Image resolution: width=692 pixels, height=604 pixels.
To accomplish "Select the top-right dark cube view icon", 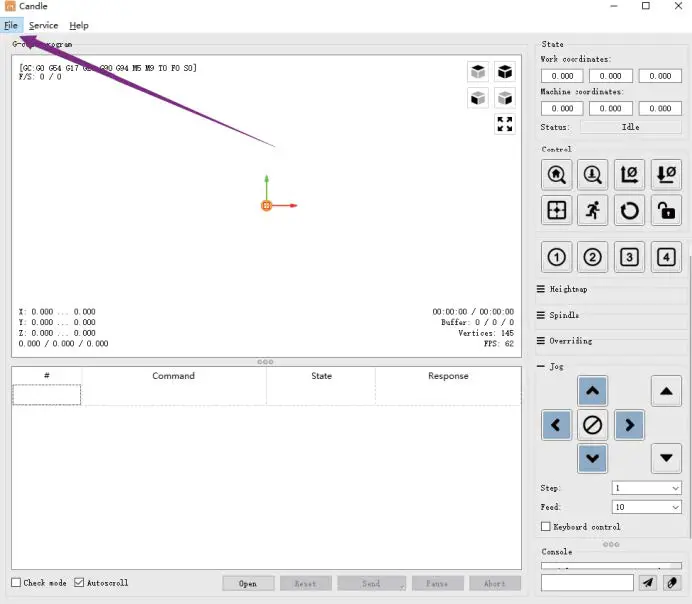I will (505, 71).
